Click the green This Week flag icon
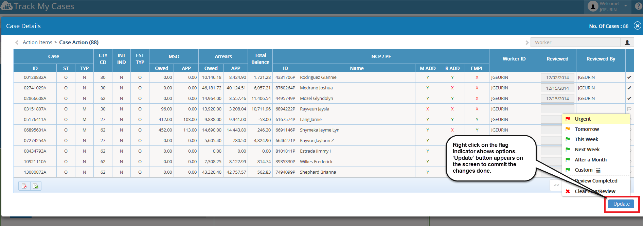644x226 pixels. coord(568,139)
